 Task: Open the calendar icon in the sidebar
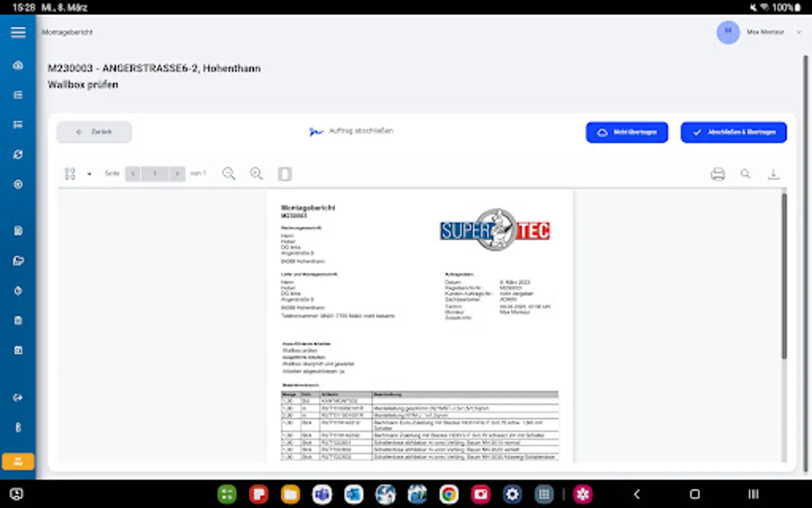tap(18, 350)
